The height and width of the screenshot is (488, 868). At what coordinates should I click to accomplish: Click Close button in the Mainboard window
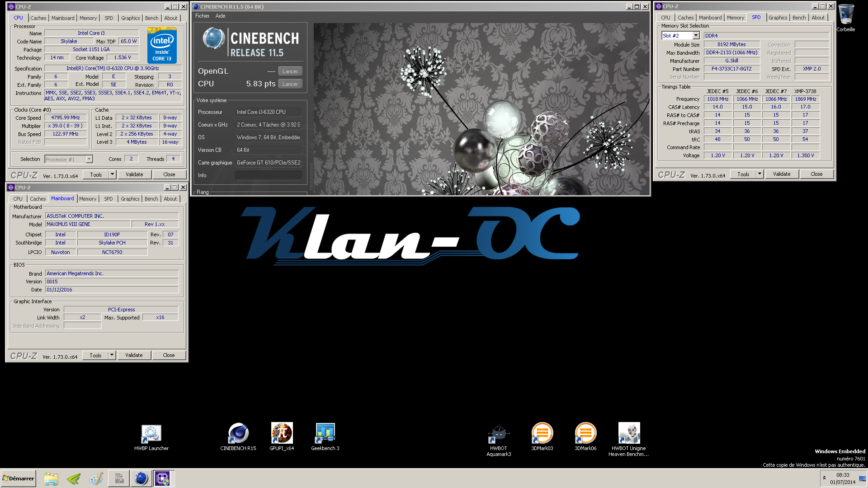coord(169,355)
